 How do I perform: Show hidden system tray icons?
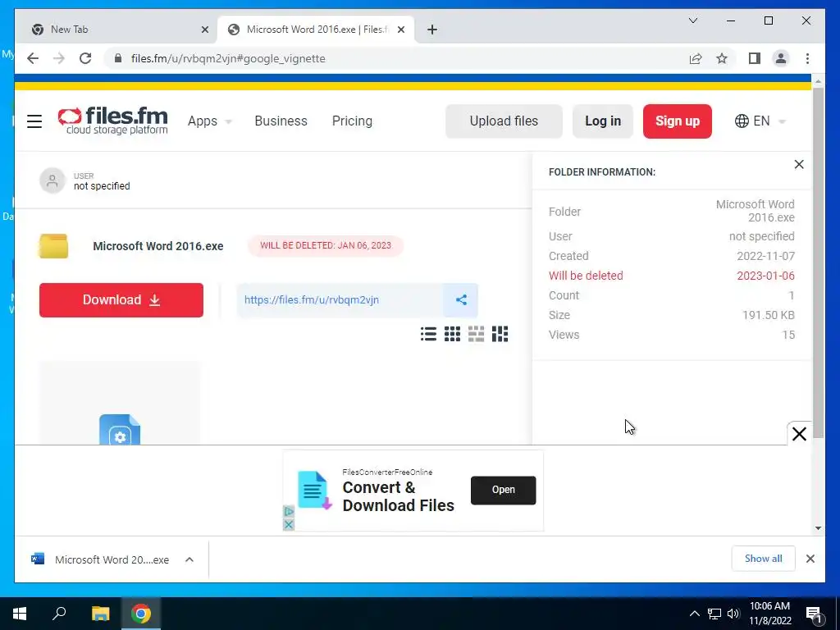(694, 614)
